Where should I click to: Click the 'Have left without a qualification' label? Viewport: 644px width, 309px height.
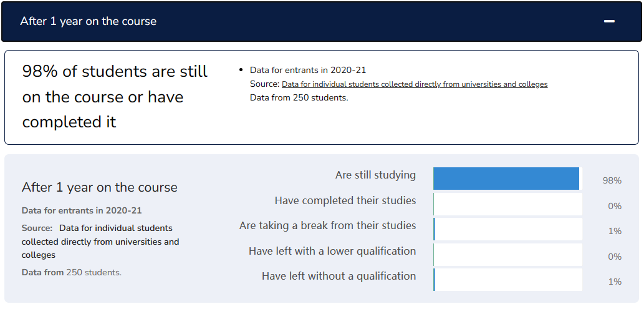(339, 276)
